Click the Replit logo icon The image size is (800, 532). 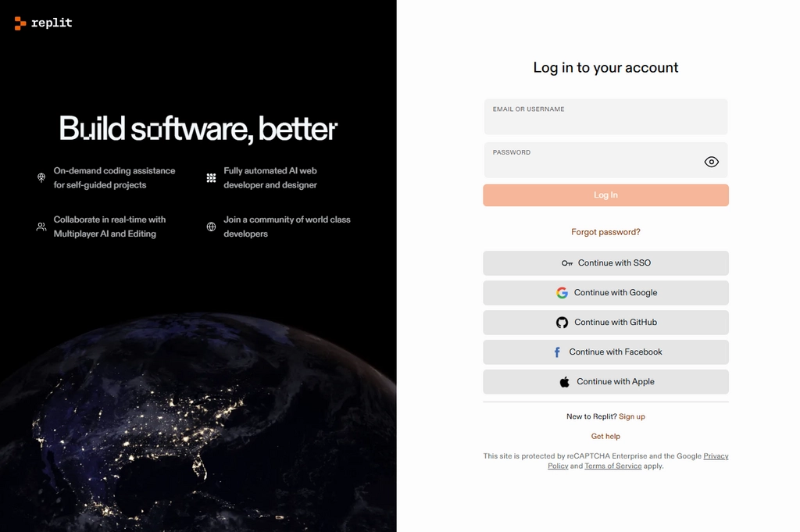tap(20, 23)
